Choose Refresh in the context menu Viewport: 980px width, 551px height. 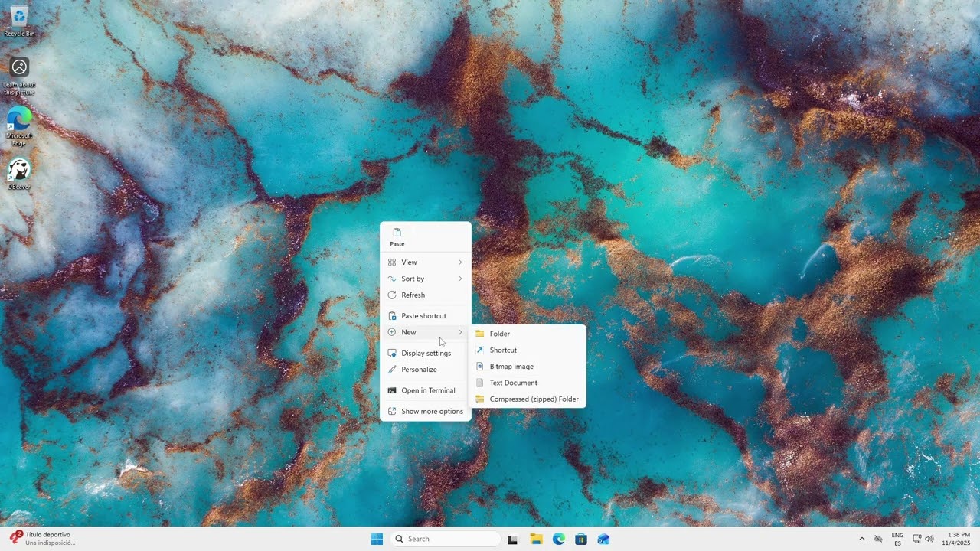pyautogui.click(x=426, y=295)
